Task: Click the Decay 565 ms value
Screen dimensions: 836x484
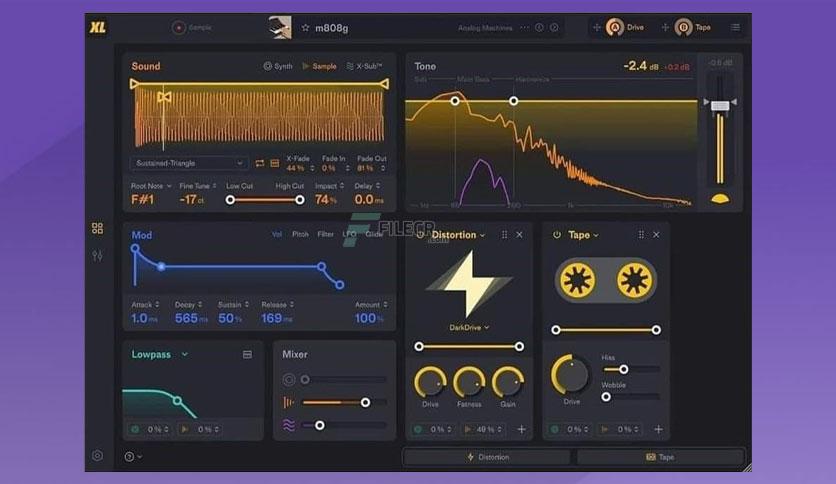Action: pyautogui.click(x=191, y=318)
